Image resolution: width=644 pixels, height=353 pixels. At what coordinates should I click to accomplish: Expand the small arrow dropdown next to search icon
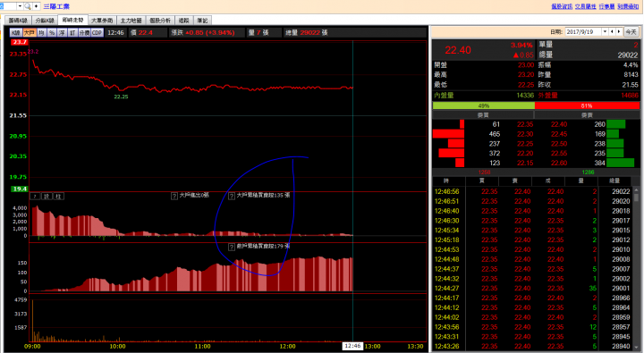click(x=36, y=6)
